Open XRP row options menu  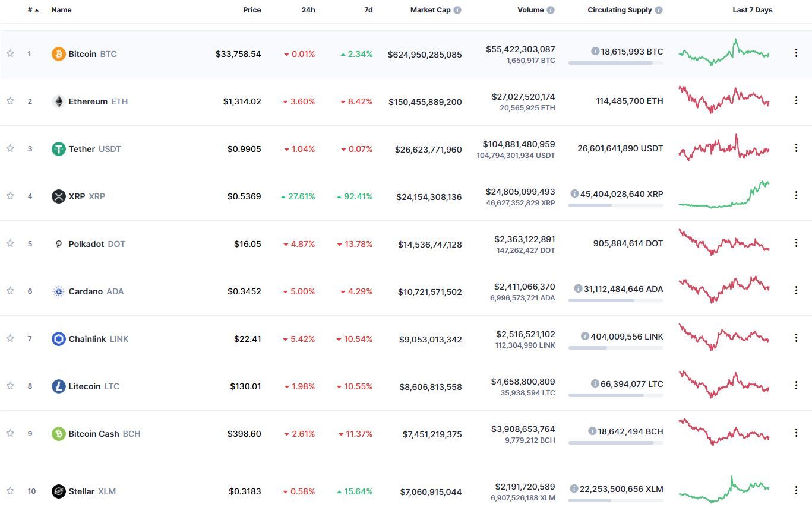tap(796, 195)
